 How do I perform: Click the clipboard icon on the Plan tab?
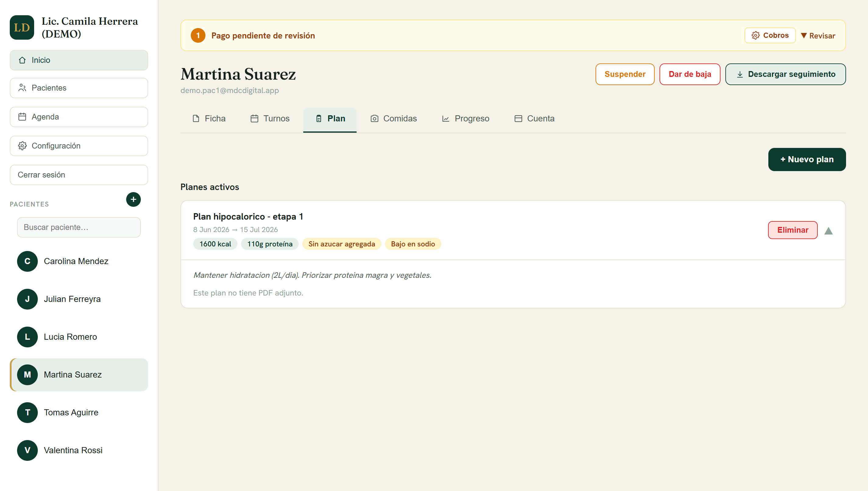click(318, 118)
